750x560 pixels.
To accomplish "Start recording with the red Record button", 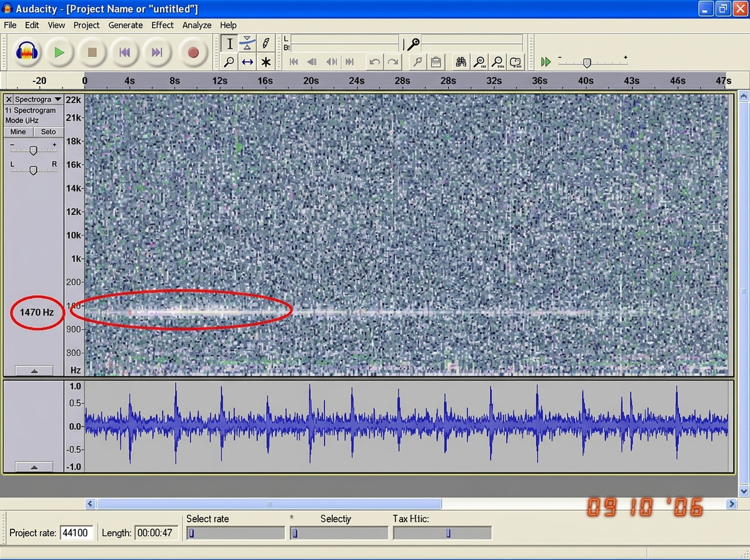I will coord(192,52).
